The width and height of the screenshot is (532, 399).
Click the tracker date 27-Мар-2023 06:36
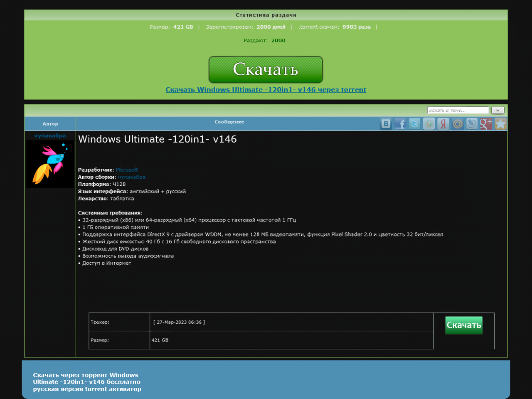[179, 322]
